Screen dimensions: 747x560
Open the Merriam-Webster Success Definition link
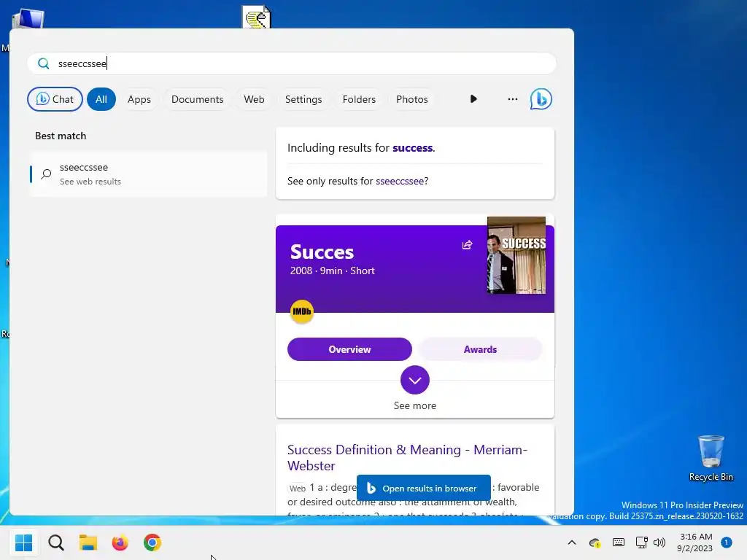[407, 458]
